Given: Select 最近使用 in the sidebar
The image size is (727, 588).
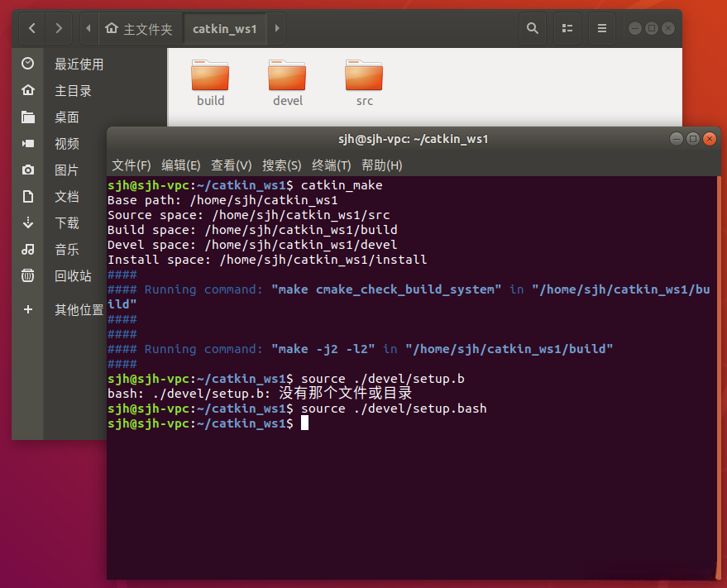Looking at the screenshot, I should (79, 64).
